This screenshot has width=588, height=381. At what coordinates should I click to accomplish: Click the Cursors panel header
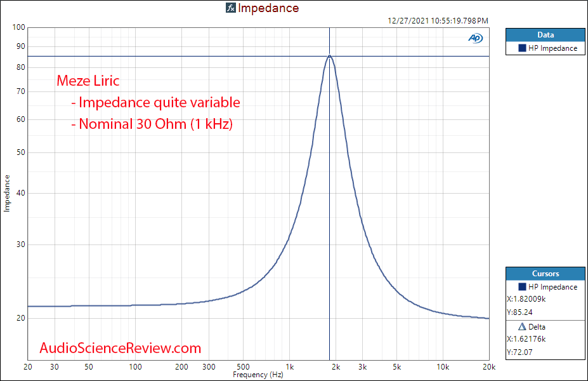click(546, 274)
